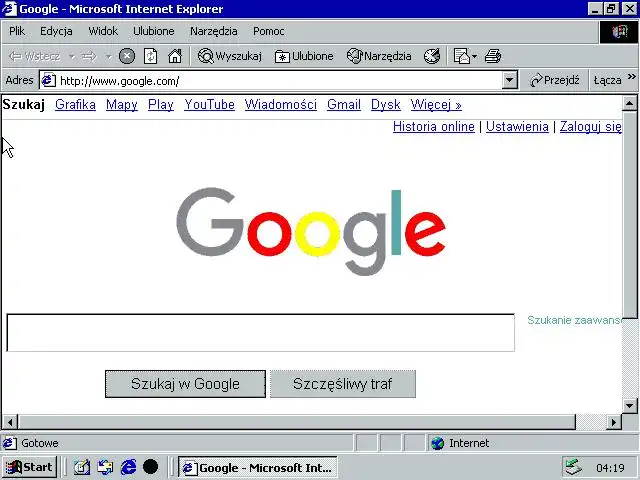Open the YouTube link
The height and width of the screenshot is (480, 640).
(x=209, y=105)
